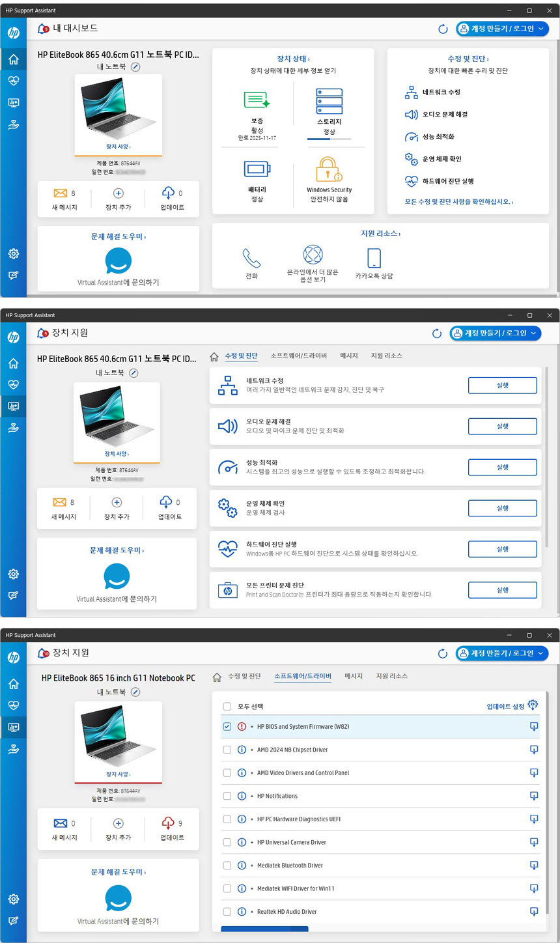Click the 스토리지 usage progress bar
560x947 pixels.
(329, 139)
